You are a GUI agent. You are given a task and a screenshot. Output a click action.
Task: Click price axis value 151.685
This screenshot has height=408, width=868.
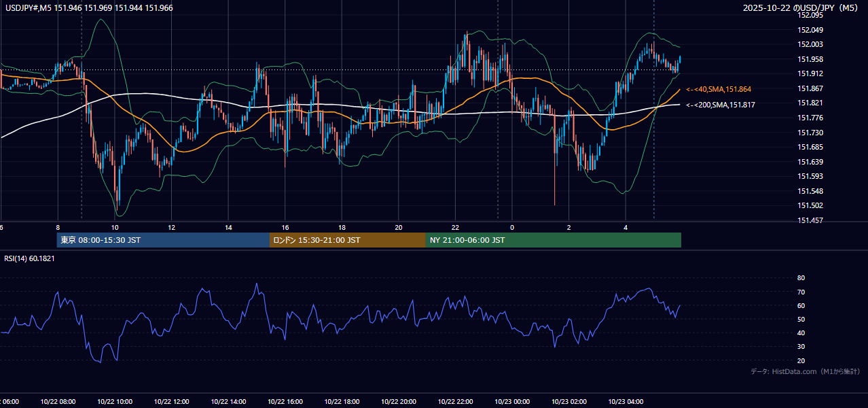(810, 147)
